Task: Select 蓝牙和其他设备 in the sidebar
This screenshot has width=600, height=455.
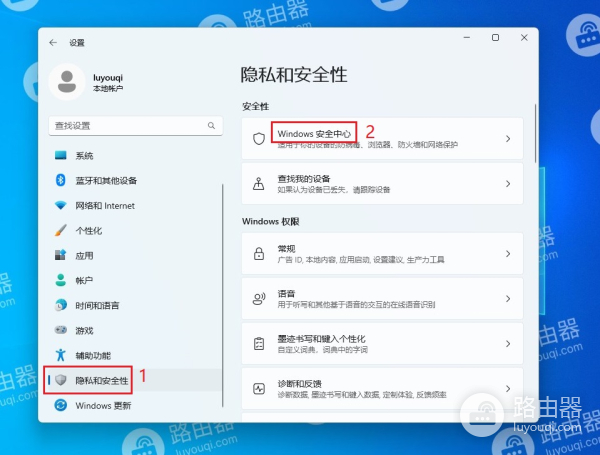Action: [x=106, y=181]
